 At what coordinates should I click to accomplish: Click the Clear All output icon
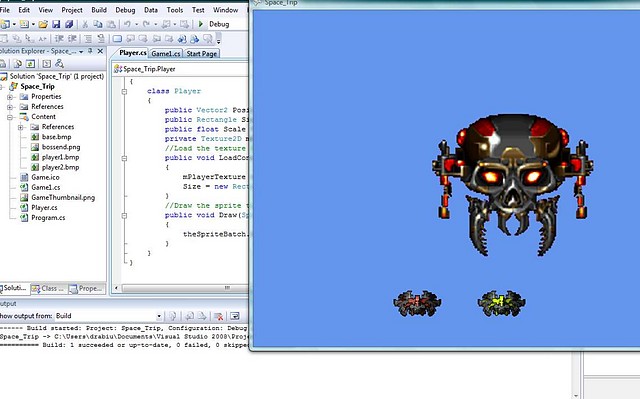click(x=218, y=316)
